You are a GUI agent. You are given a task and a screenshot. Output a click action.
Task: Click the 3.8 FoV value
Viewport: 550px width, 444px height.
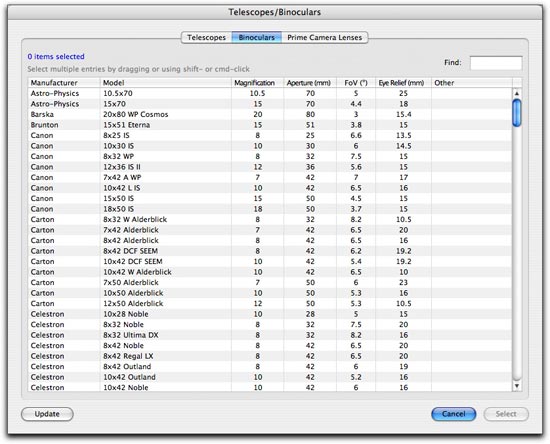(x=356, y=125)
